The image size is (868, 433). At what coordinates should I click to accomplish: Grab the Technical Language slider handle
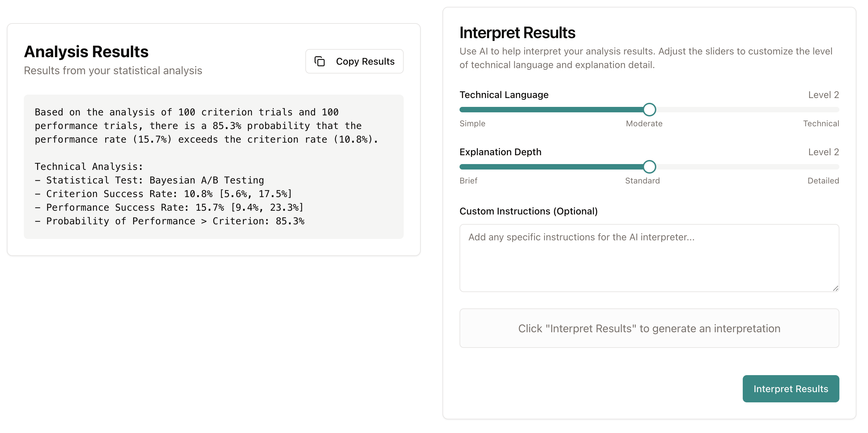pos(649,110)
